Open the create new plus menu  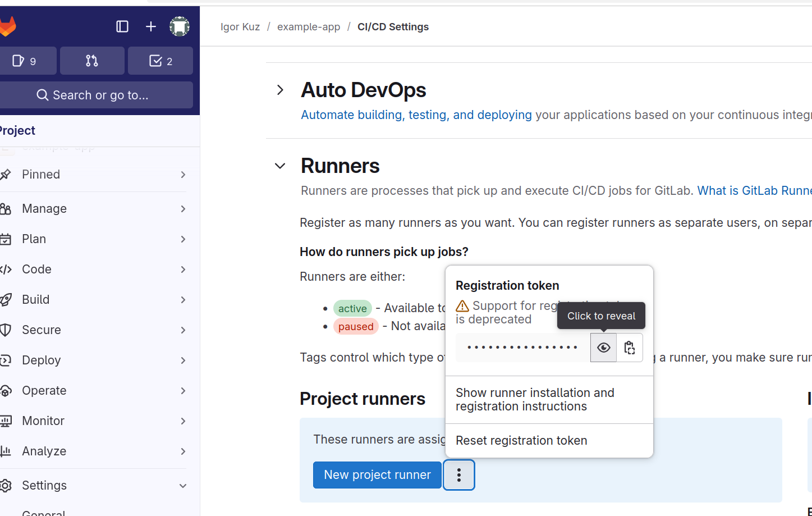coord(151,26)
